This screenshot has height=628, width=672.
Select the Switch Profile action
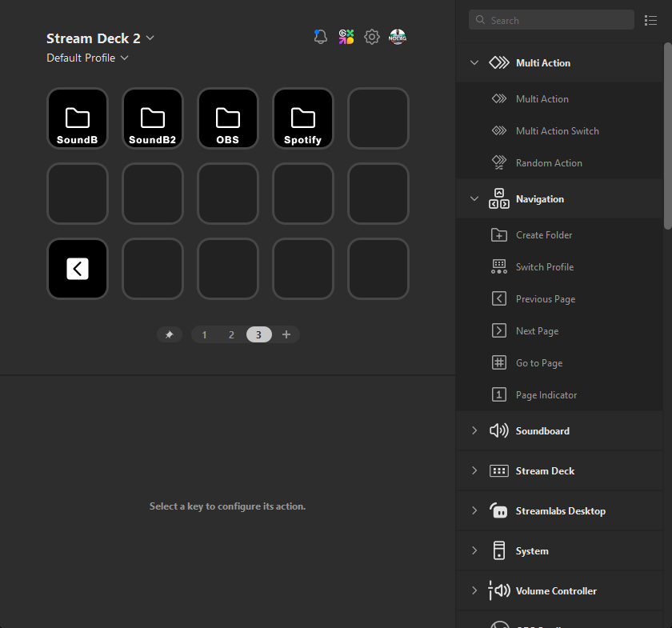(560, 267)
